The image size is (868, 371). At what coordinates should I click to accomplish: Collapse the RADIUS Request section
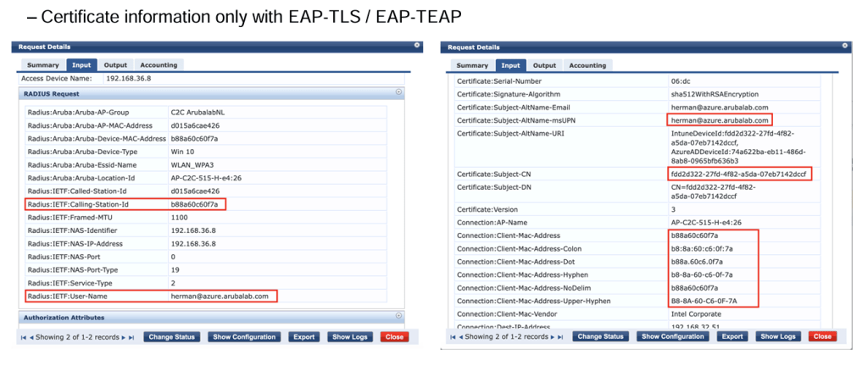(x=398, y=91)
